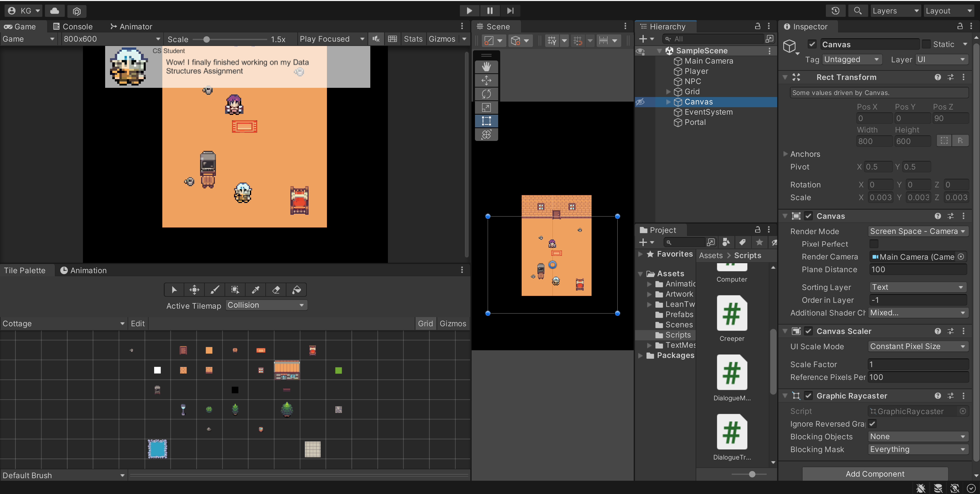
Task: Toggle Canvas visibility eye in Hierarchy
Action: pyautogui.click(x=640, y=102)
